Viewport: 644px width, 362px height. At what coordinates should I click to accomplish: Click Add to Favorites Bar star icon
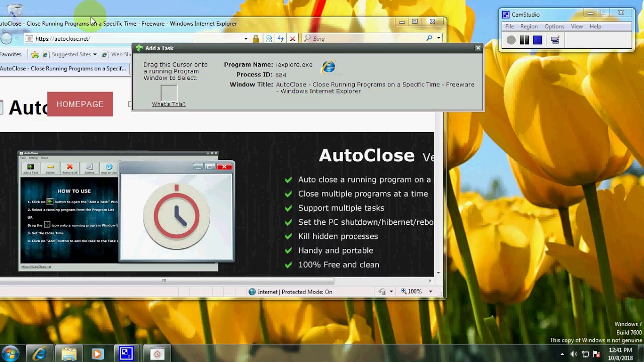coord(35,54)
